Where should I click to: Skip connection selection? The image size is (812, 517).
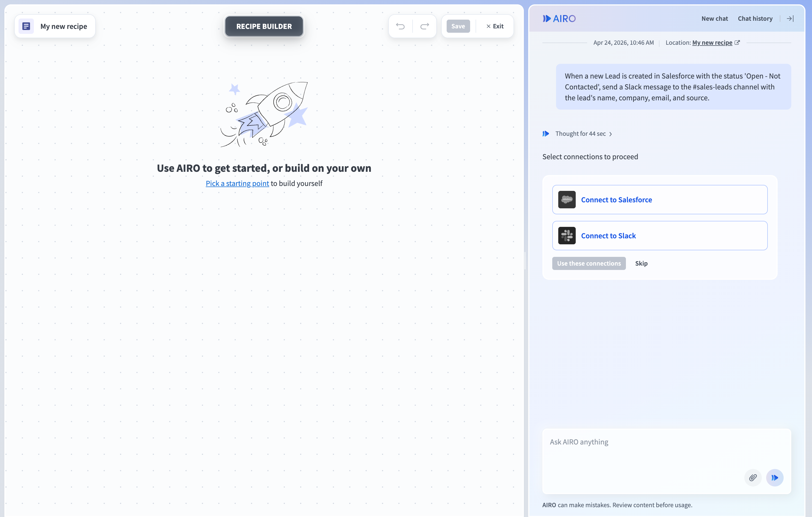pyautogui.click(x=641, y=264)
